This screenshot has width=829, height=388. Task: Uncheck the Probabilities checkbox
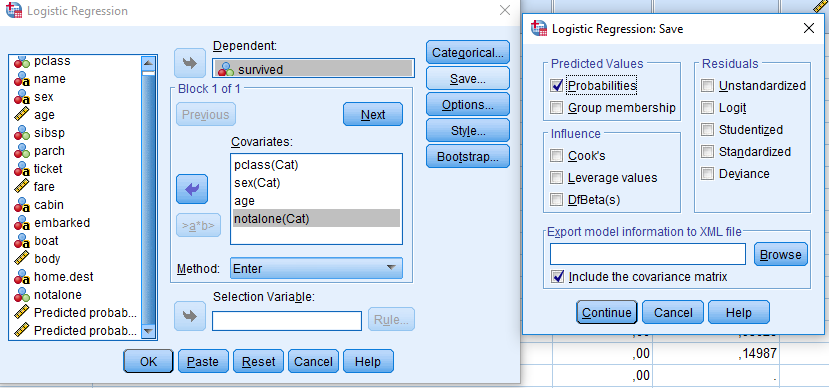pos(556,85)
